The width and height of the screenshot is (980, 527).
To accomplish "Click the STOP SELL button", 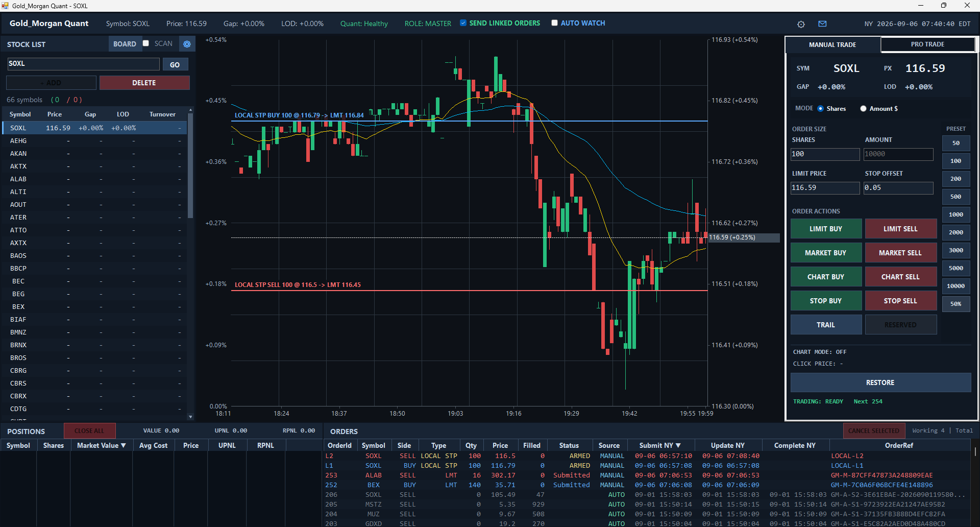I will coord(900,301).
